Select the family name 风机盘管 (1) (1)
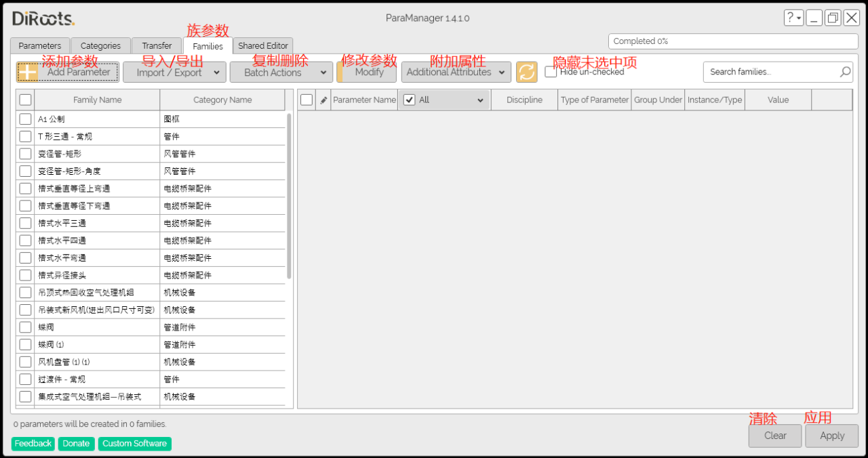Image resolution: width=868 pixels, height=458 pixels. coord(64,362)
